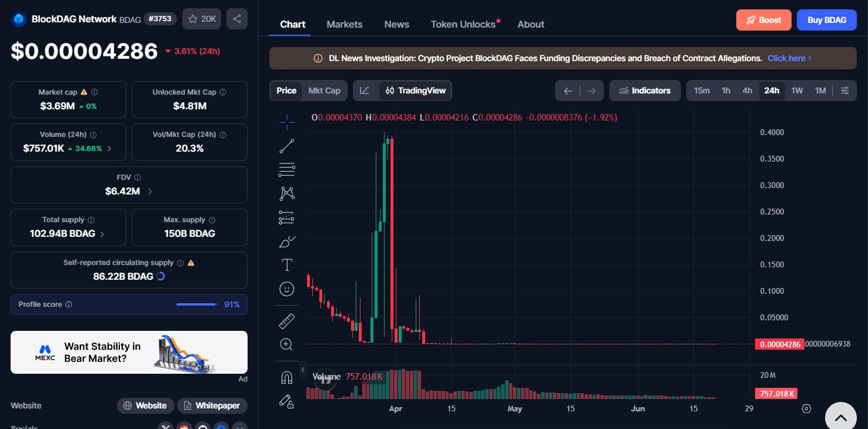Image resolution: width=868 pixels, height=429 pixels.
Task: Click the #3753 rank badge
Action: tap(161, 19)
